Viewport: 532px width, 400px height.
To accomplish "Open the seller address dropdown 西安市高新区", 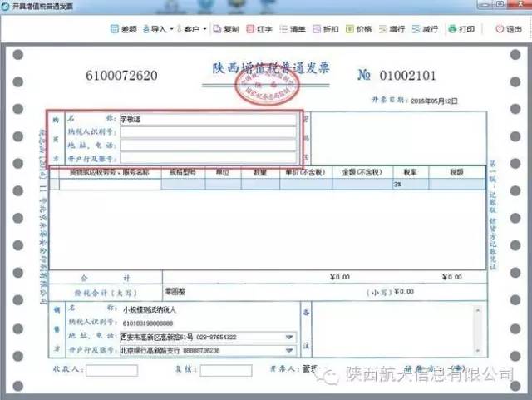I will [289, 337].
